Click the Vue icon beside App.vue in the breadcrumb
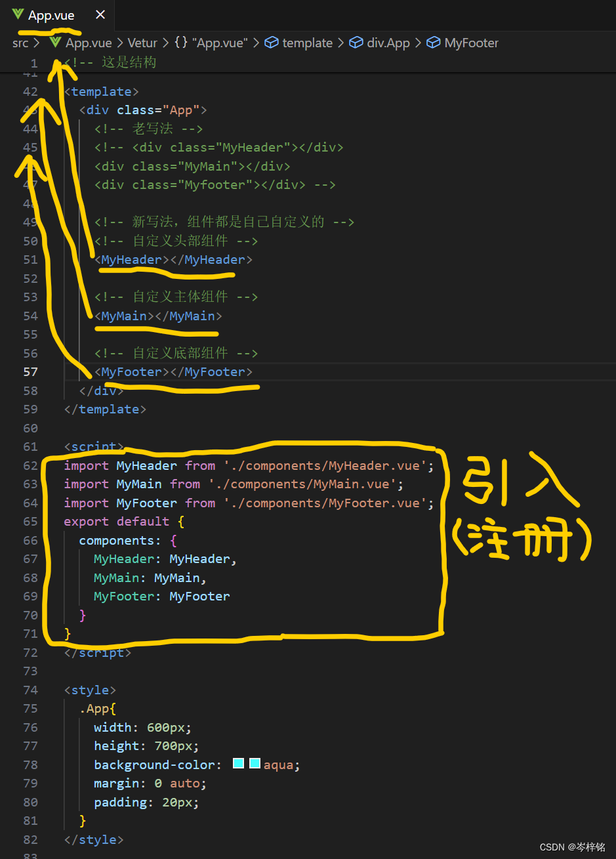616x859 pixels. tap(54, 42)
